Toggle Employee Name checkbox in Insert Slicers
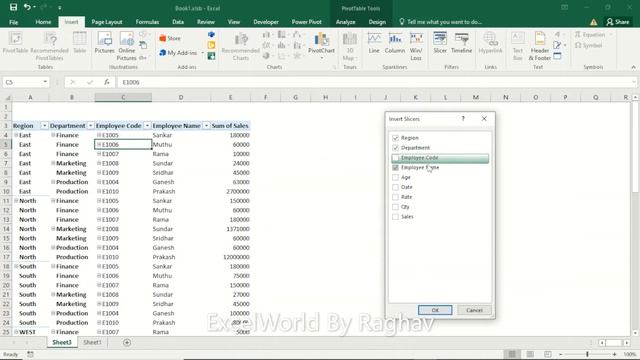The image size is (640, 360). coord(395,168)
